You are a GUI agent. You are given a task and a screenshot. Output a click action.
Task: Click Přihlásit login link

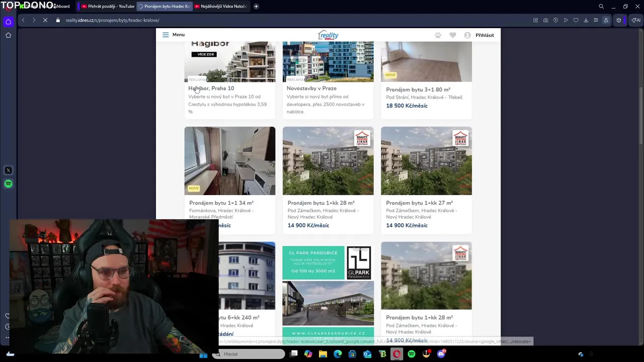tap(485, 35)
